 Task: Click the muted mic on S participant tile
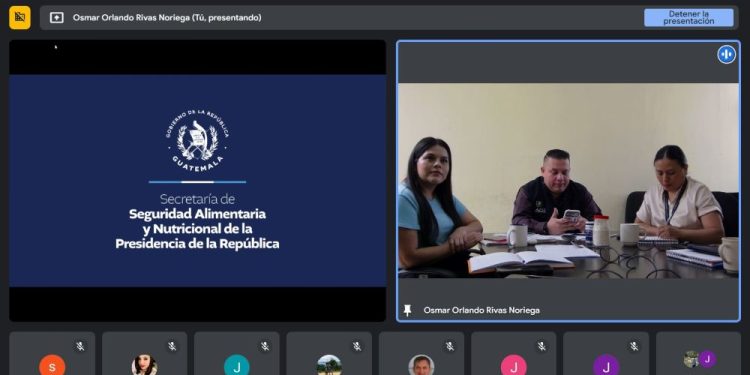click(80, 346)
